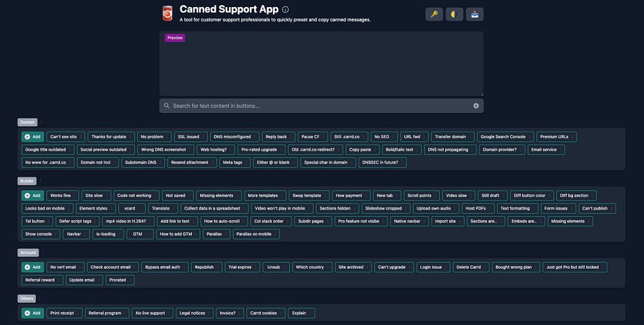This screenshot has width=644, height=325.
Task: Select the No verf email message
Action: coord(65,267)
